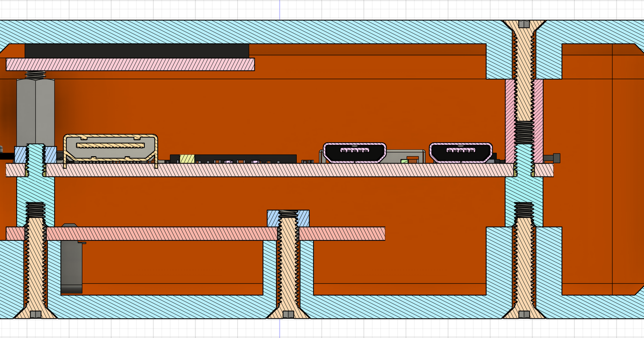Viewport: 644px width, 338px height.
Task: Select the yellow-green component beside the header
Action: coord(186,159)
